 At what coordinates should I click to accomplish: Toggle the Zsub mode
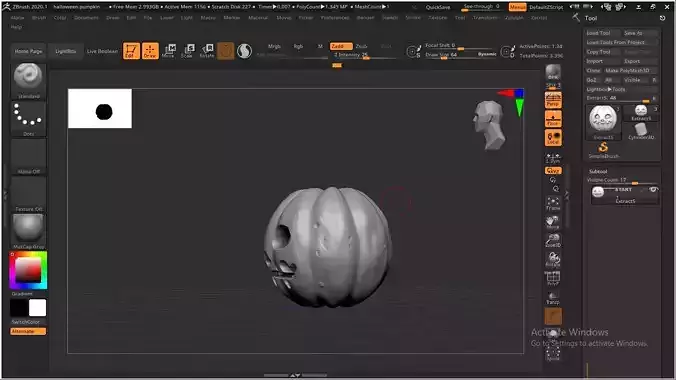coord(362,46)
